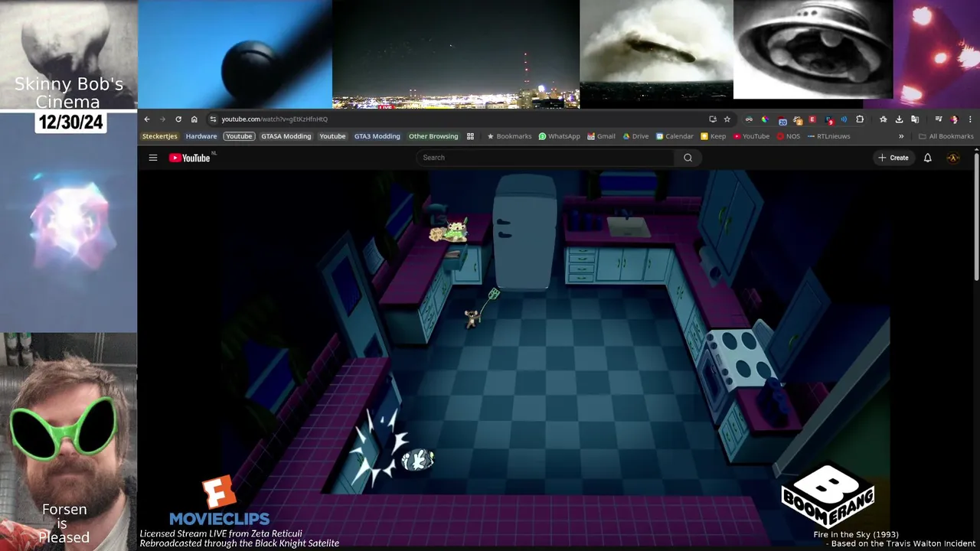Select the Other Browsing tab group
The height and width of the screenshot is (551, 980).
click(433, 136)
